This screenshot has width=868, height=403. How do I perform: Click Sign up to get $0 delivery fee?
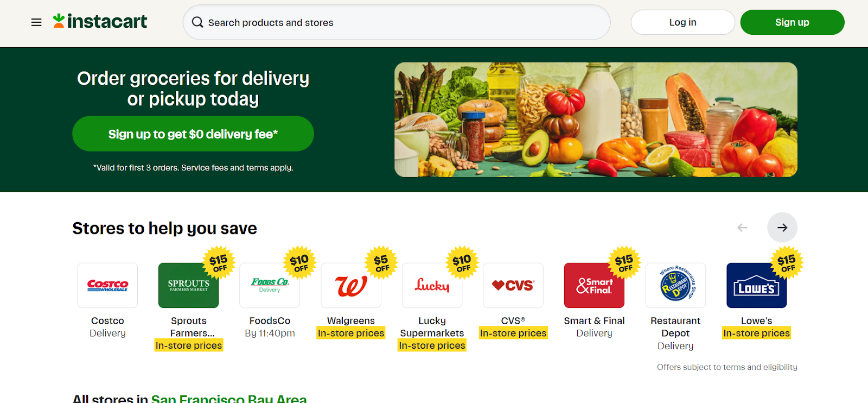pyautogui.click(x=193, y=134)
